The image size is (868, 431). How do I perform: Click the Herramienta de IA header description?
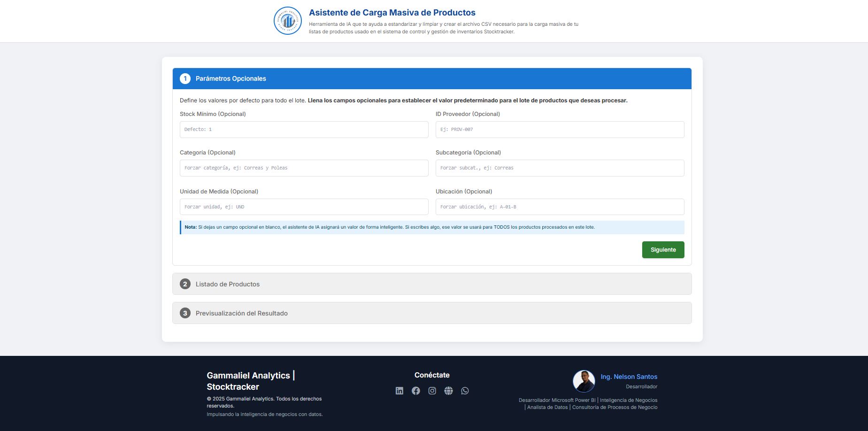pos(444,28)
